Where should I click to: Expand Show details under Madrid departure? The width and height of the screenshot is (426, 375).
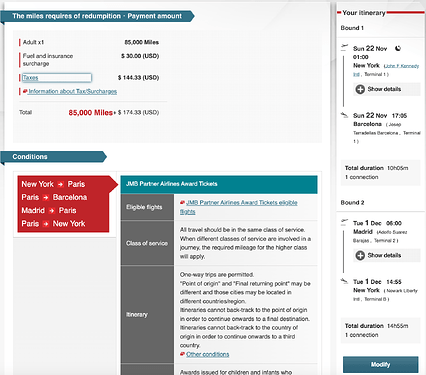tap(387, 255)
